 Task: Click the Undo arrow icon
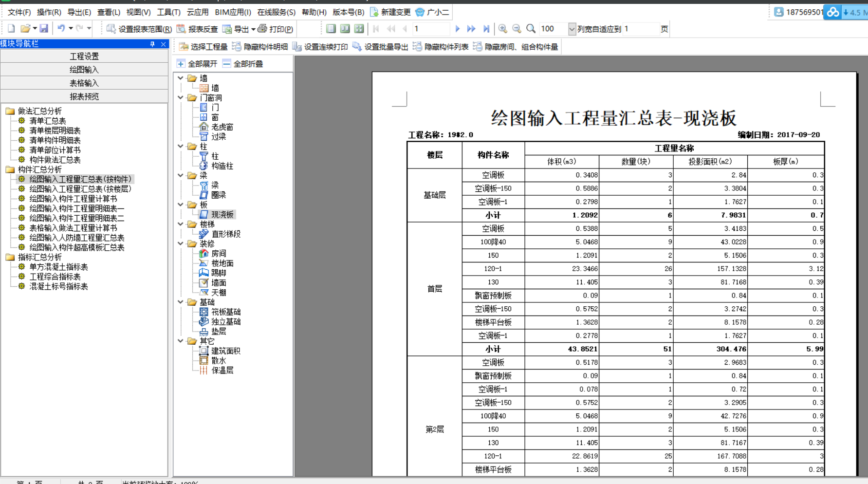click(x=61, y=29)
